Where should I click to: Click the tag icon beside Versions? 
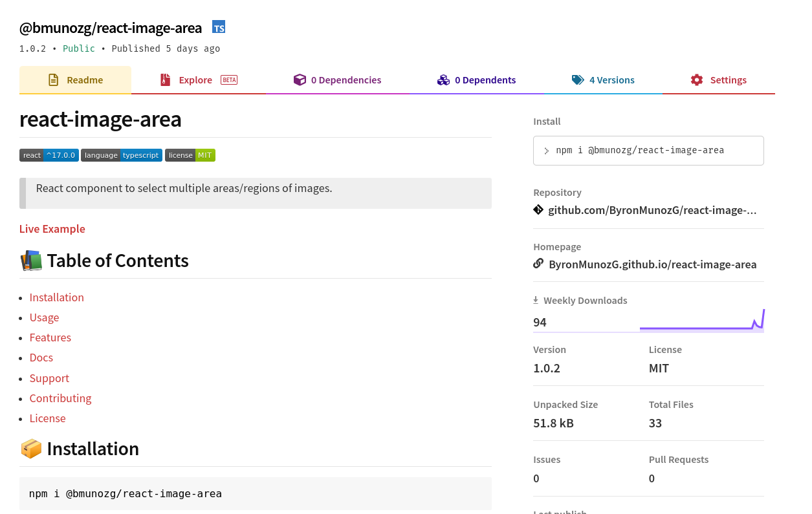point(577,80)
